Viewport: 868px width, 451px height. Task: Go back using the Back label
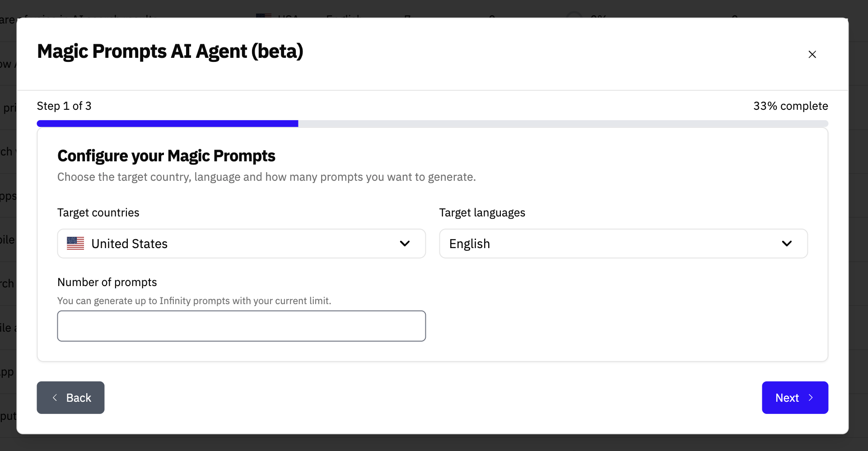click(79, 398)
